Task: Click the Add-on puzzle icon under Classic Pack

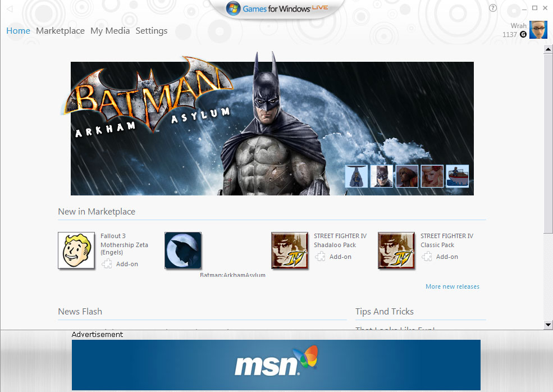Action: (427, 257)
